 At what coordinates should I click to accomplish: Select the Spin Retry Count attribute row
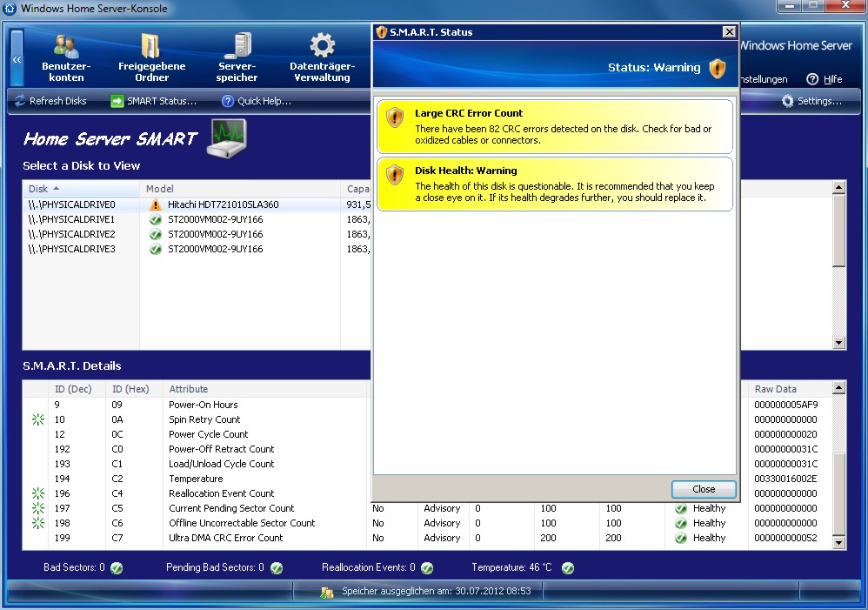[204, 420]
